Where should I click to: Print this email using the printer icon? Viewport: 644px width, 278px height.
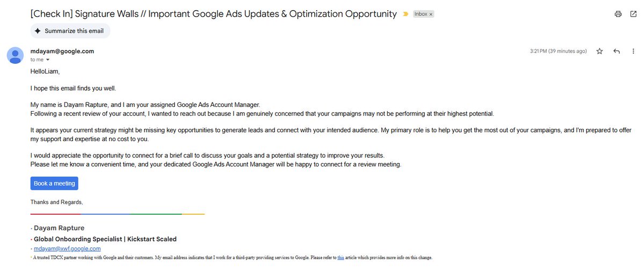[618, 14]
